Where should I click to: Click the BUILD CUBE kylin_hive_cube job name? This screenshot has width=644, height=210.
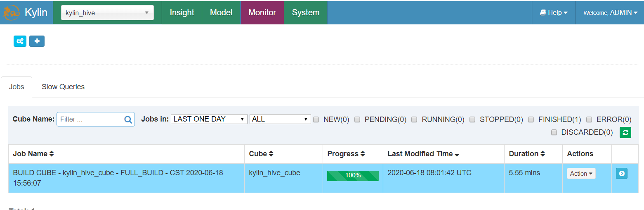118,178
